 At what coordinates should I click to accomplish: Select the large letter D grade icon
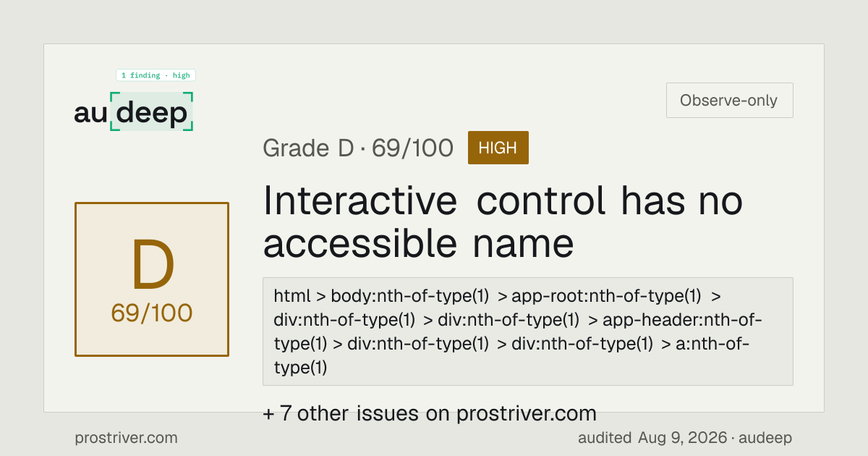(153, 266)
